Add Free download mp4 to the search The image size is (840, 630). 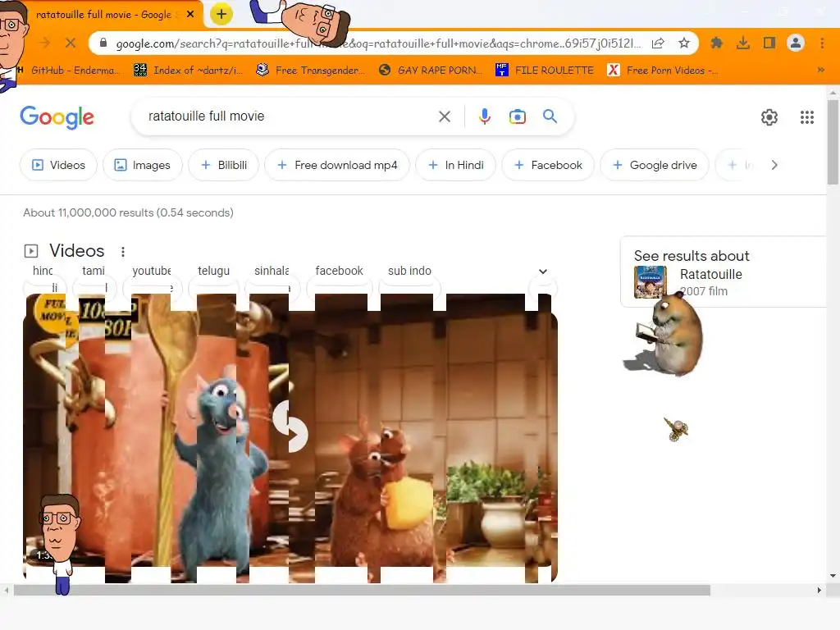click(x=337, y=165)
